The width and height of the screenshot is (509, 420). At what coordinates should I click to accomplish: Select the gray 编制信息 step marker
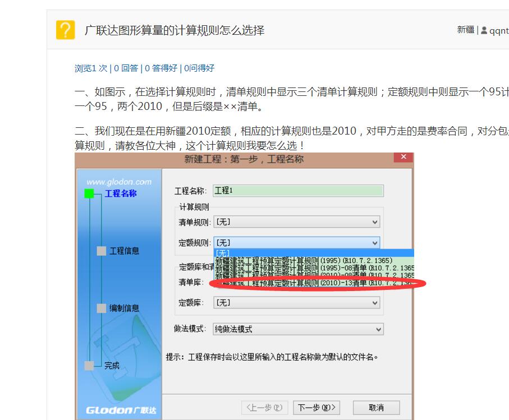click(x=101, y=308)
